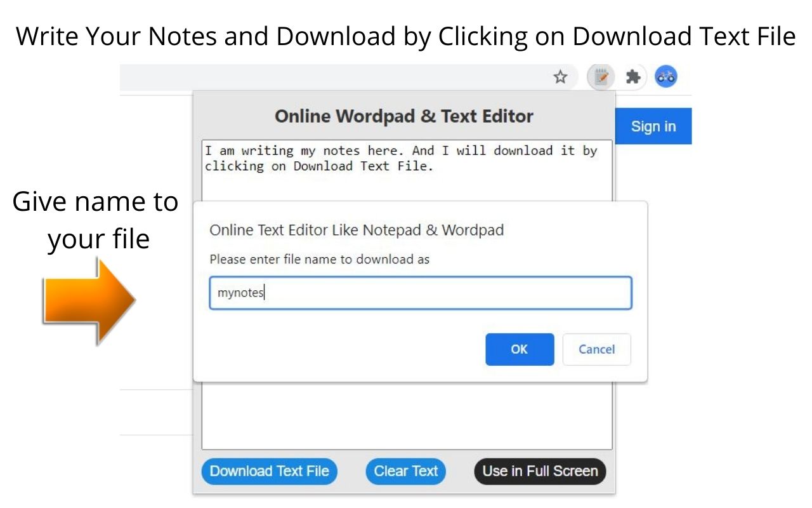Click the Clear Text button
Viewport: 812px width, 508px height.
tap(406, 471)
